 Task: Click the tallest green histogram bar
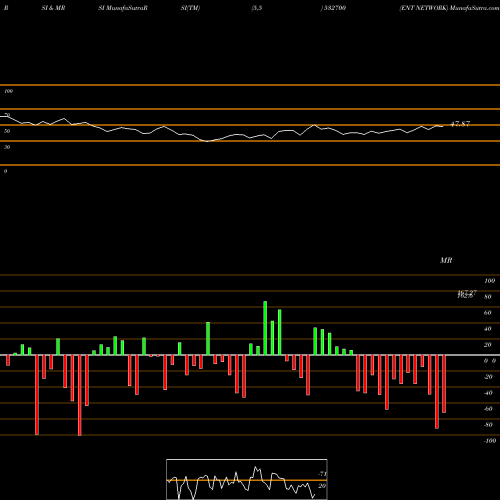[x=265, y=328]
